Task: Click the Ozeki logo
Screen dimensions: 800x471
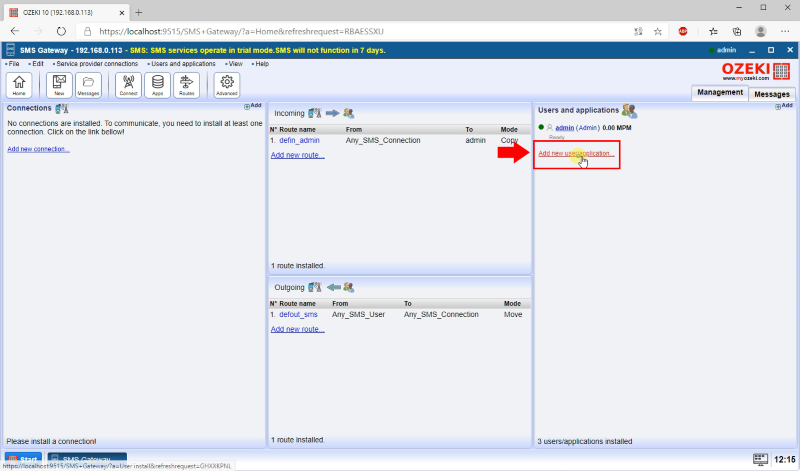Action: 756,71
